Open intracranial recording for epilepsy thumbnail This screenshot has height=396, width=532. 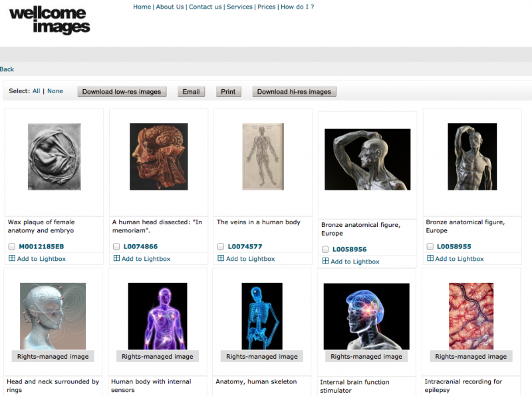coord(471,316)
